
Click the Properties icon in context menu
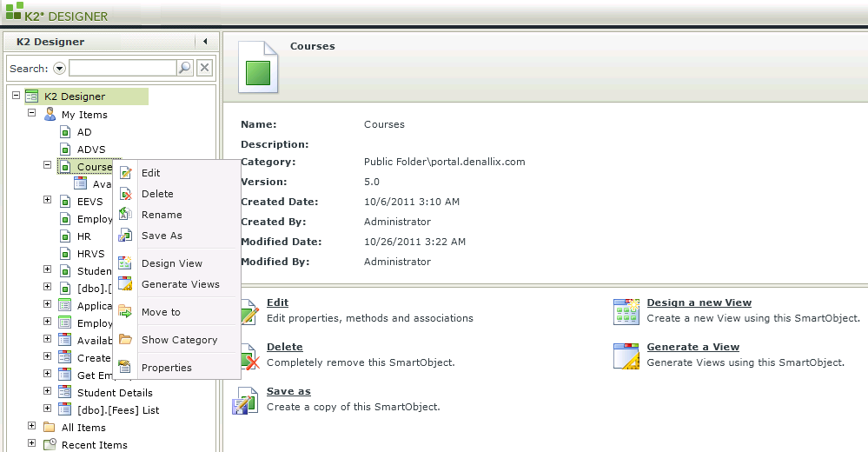(x=126, y=367)
